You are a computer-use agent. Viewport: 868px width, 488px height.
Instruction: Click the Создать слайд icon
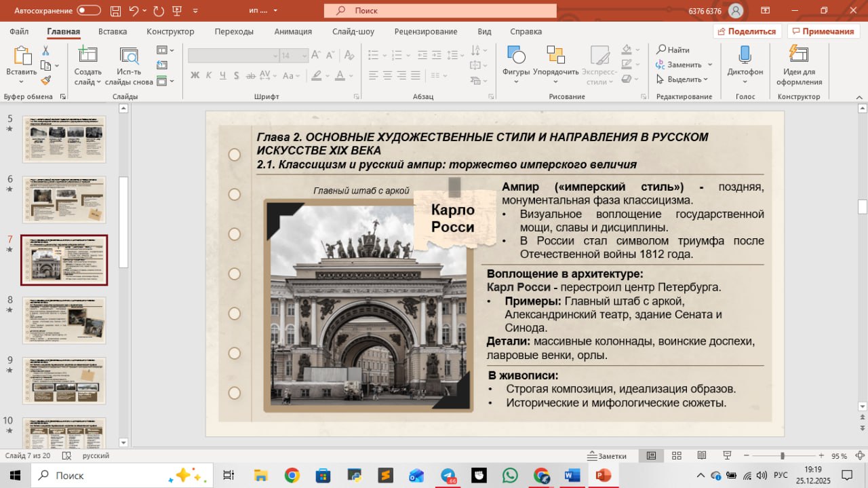87,55
